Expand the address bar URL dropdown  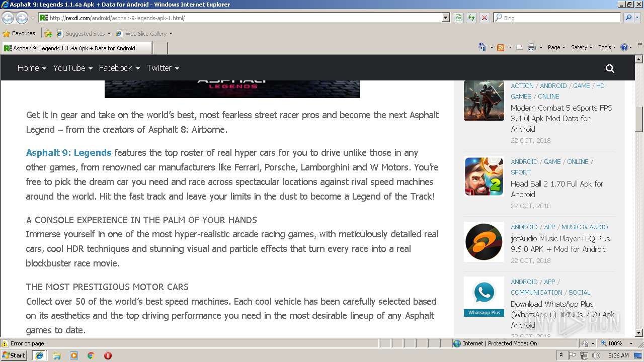pos(445,18)
